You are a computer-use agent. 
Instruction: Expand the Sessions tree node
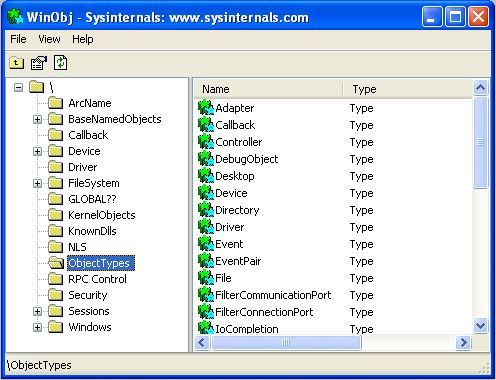click(37, 311)
